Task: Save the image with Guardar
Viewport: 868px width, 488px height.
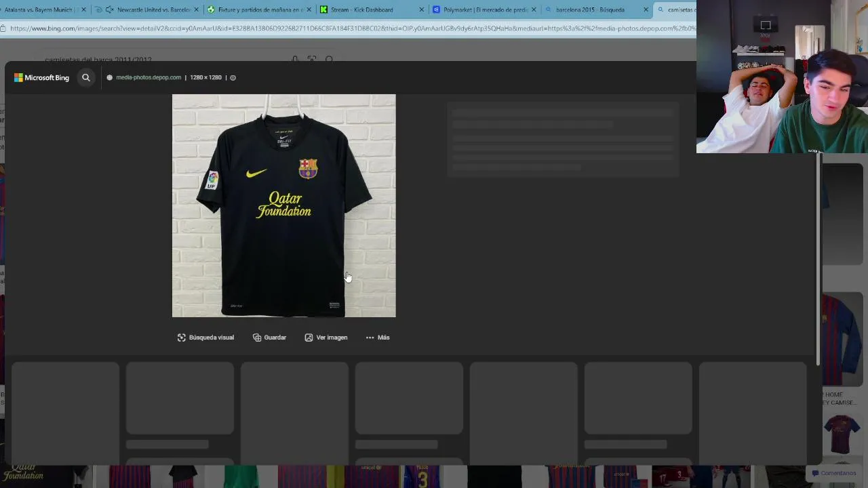Action: pos(269,338)
